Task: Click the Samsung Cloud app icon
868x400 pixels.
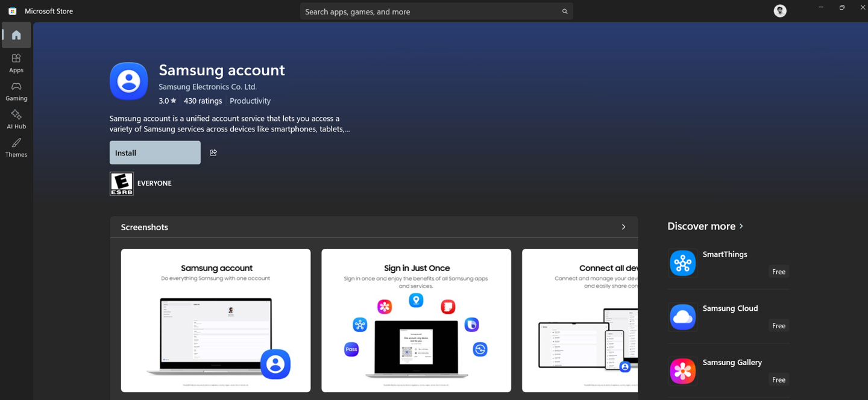Action: 682,317
